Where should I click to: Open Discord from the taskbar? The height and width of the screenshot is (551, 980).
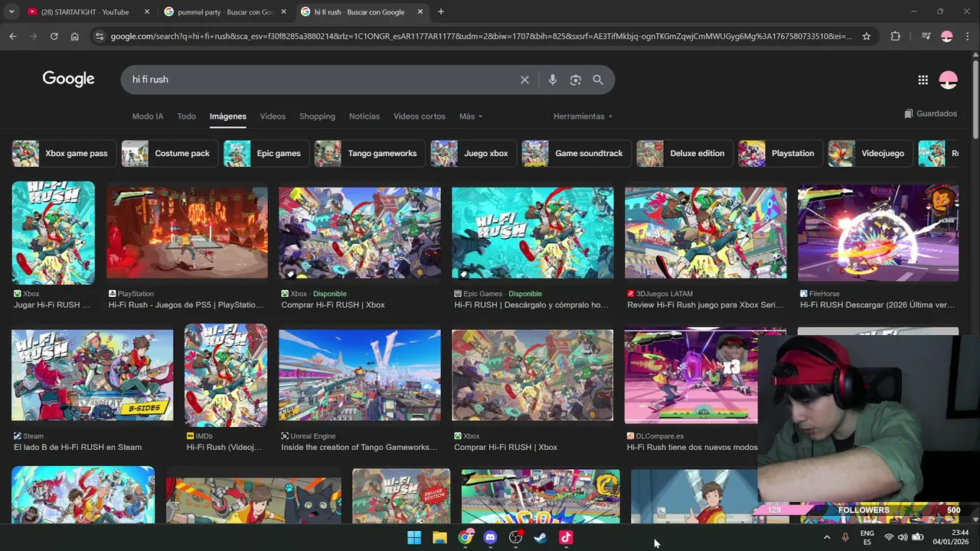pos(490,537)
